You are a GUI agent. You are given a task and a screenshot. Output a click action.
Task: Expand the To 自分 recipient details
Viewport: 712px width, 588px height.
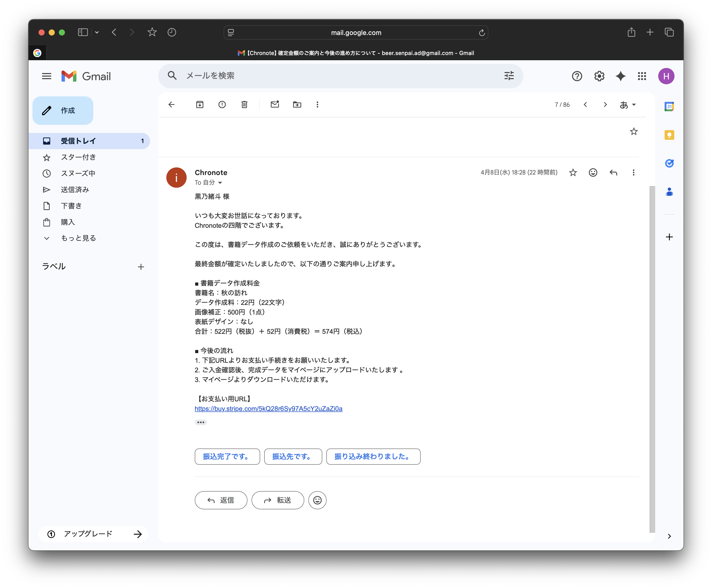[220, 183]
